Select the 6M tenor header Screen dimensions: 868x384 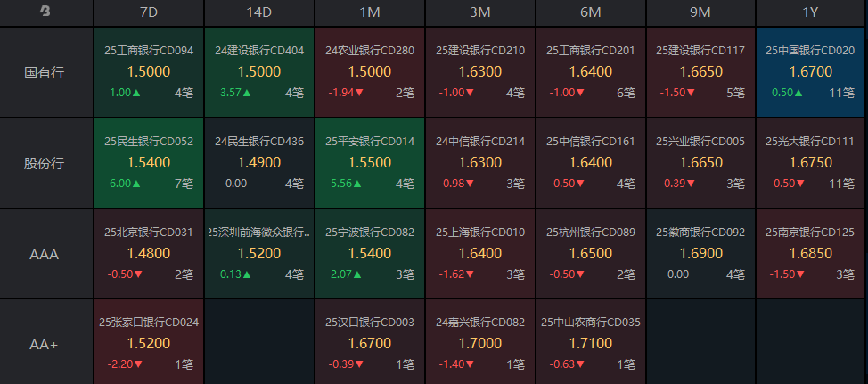(590, 12)
